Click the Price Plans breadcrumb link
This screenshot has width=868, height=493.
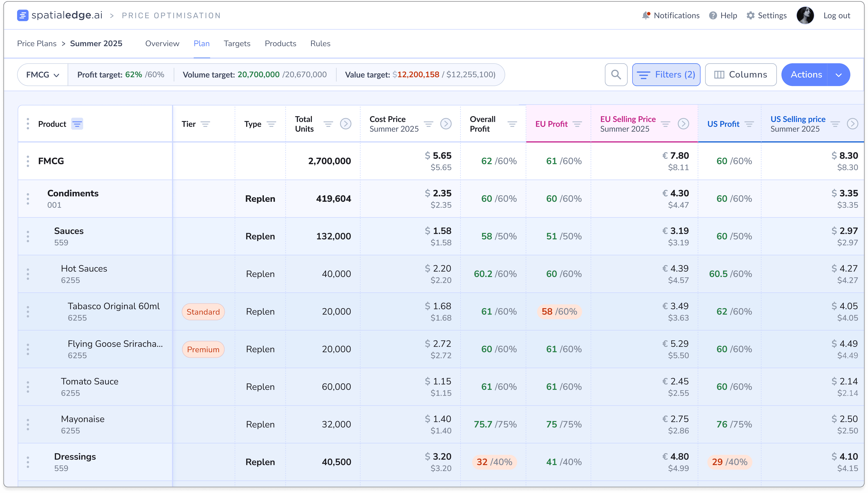[37, 44]
